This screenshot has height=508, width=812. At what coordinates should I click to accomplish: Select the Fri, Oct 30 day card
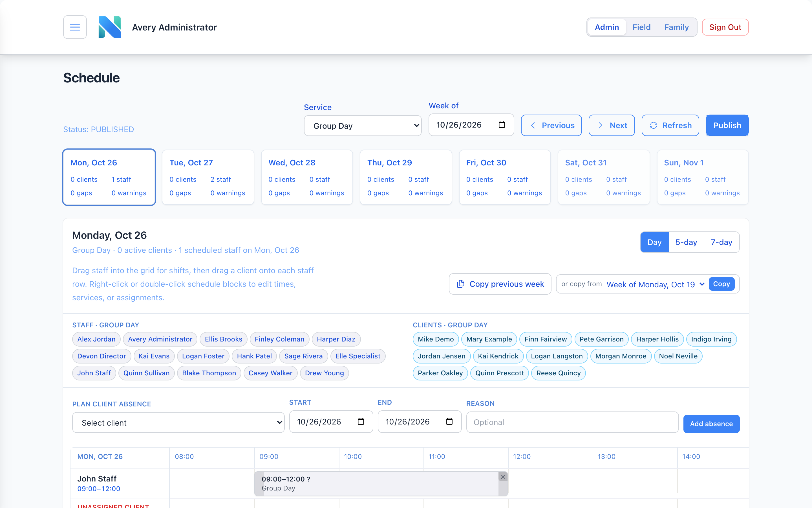(x=505, y=177)
